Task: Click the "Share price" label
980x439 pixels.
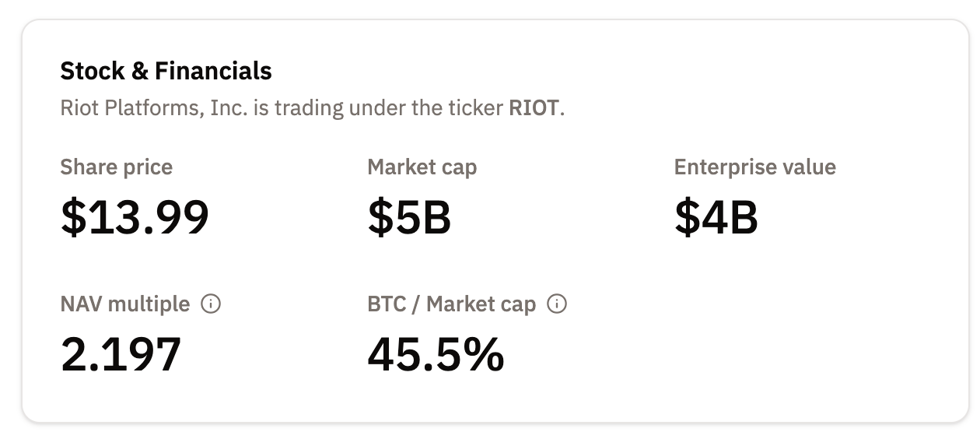Action: pos(117,167)
